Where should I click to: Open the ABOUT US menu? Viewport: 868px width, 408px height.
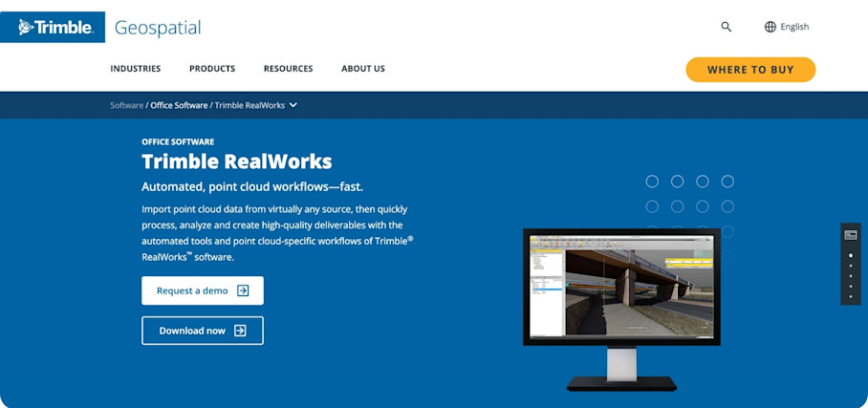click(363, 69)
